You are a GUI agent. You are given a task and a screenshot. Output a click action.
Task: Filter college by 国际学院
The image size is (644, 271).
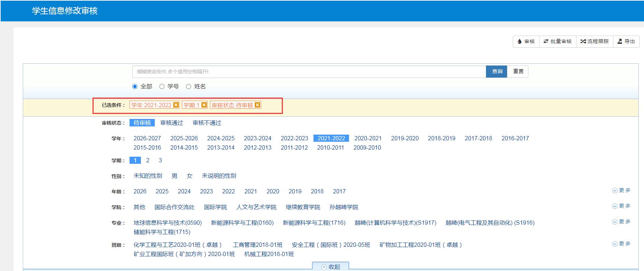coord(215,207)
